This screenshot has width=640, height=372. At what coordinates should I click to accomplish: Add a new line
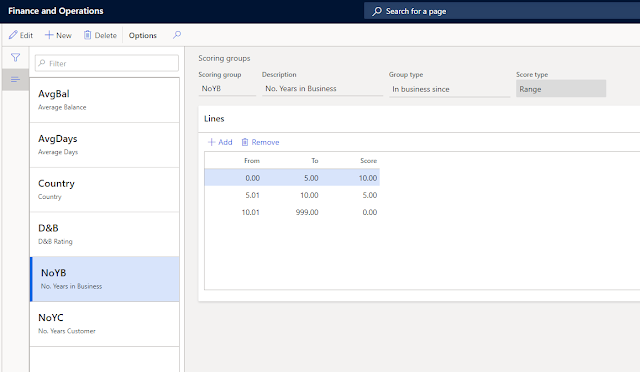[x=220, y=142]
